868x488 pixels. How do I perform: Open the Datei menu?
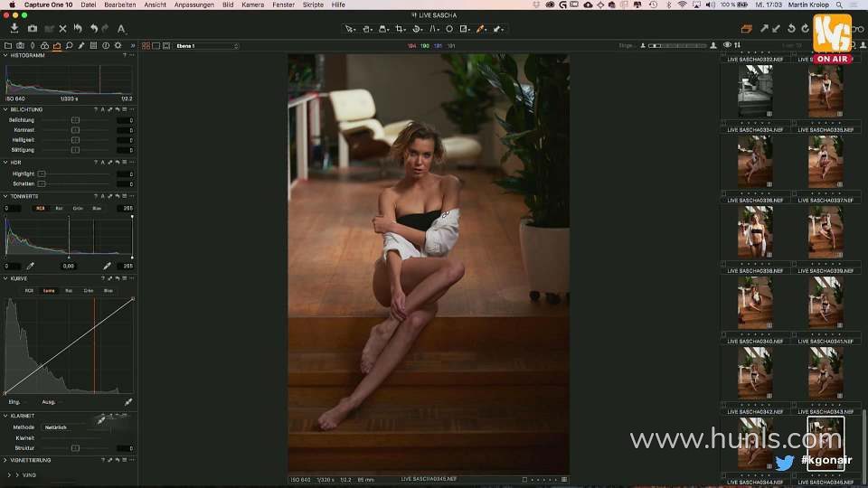pyautogui.click(x=88, y=5)
